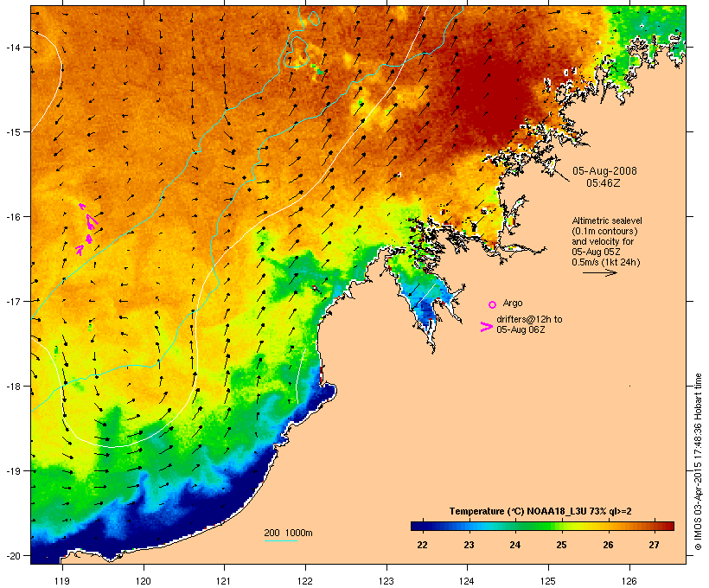Click the color bar value 23

tap(469, 545)
